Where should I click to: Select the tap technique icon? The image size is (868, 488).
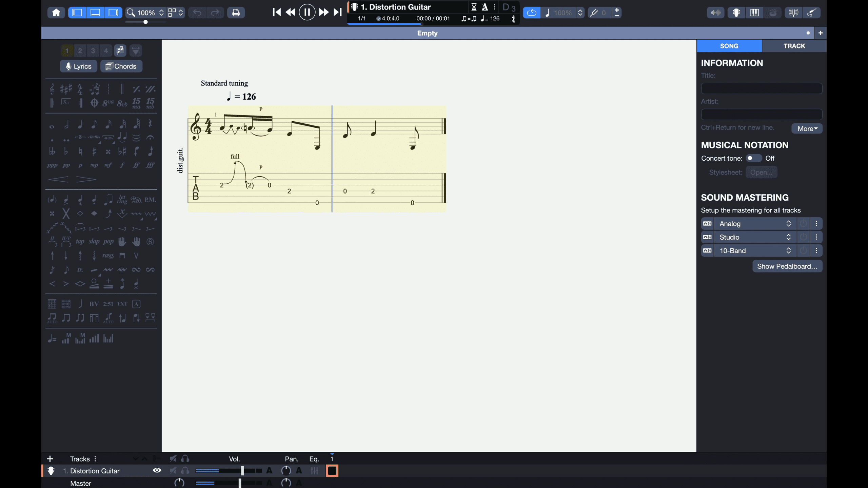[x=80, y=242]
